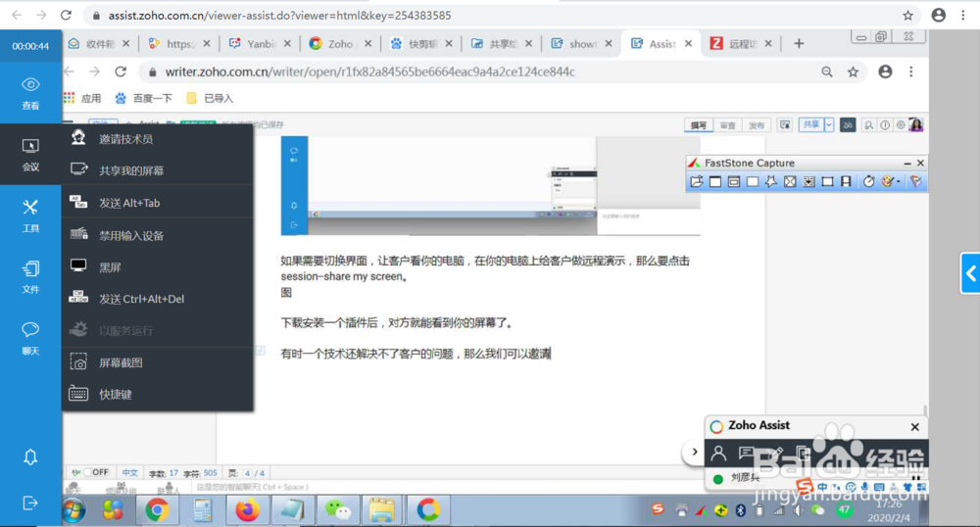Select 屏幕截图 menu entry

pos(158,362)
